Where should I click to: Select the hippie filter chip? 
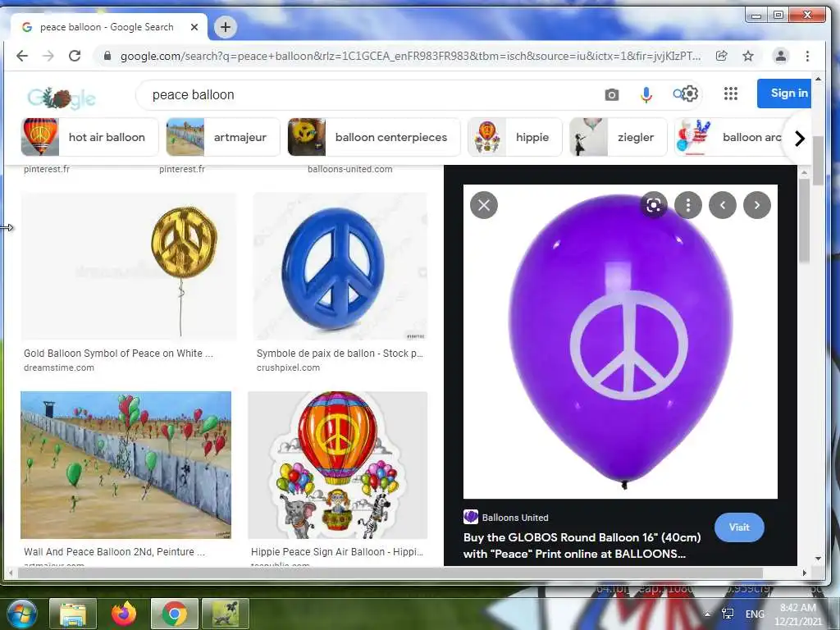pyautogui.click(x=515, y=137)
